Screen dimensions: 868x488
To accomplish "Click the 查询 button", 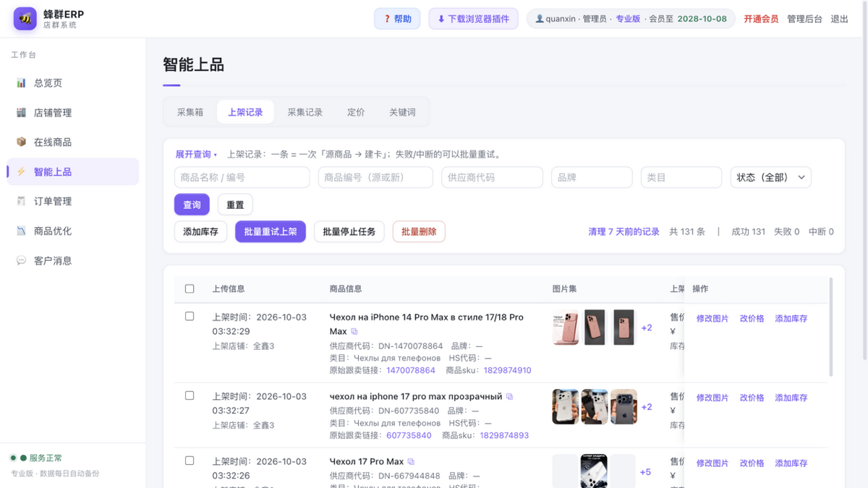I will pyautogui.click(x=192, y=205).
